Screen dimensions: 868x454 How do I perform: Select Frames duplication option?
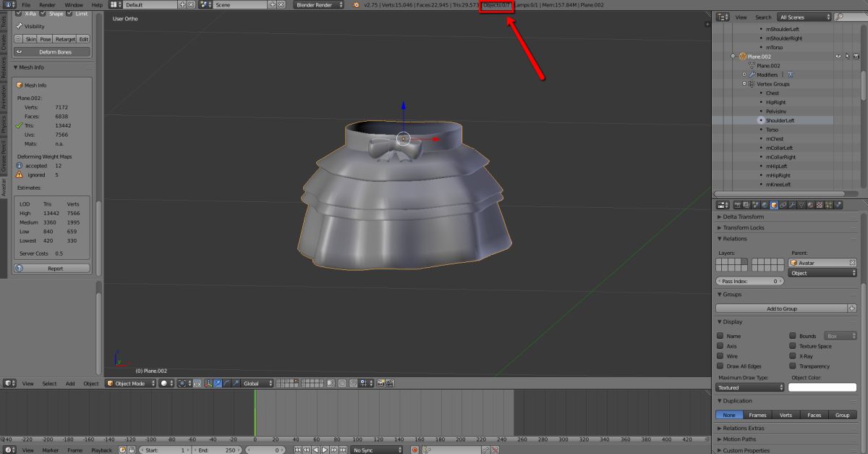pyautogui.click(x=757, y=415)
